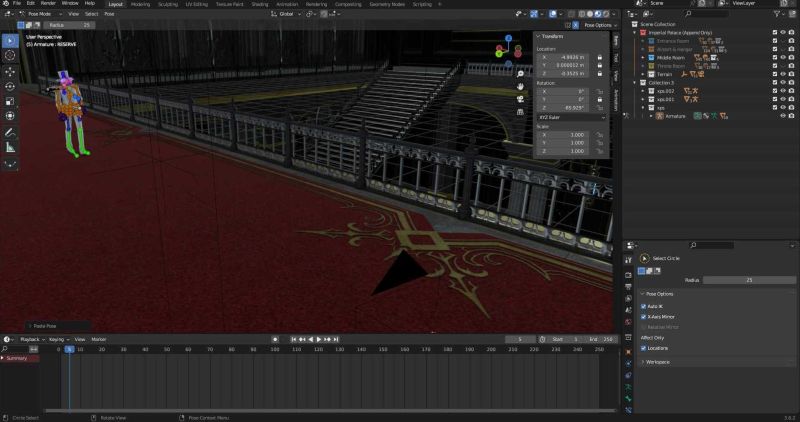Switch to the Shading workspace tab
Image resolution: width=800 pixels, height=422 pixels.
click(260, 4)
